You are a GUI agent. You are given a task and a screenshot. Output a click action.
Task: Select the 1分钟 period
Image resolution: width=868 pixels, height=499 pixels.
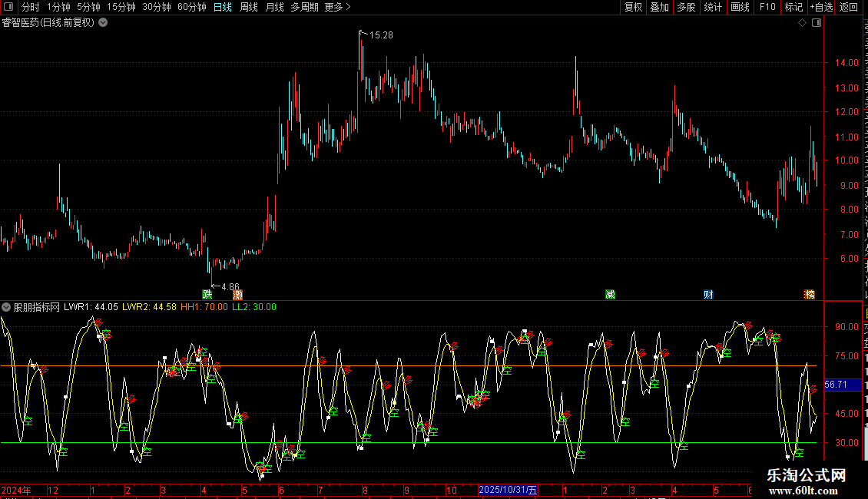[58, 7]
